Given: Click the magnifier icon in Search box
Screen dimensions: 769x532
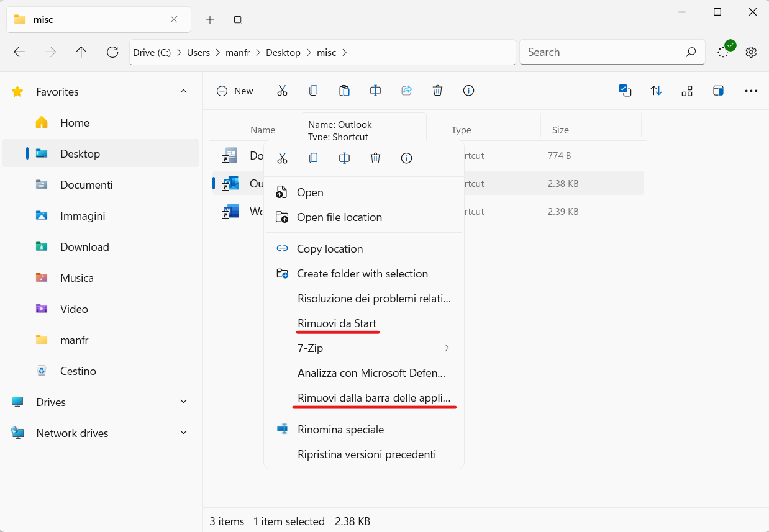Looking at the screenshot, I should (x=691, y=52).
